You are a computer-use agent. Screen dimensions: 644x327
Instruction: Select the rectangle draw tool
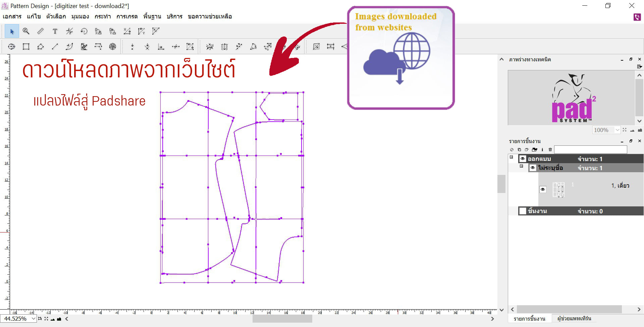26,47
